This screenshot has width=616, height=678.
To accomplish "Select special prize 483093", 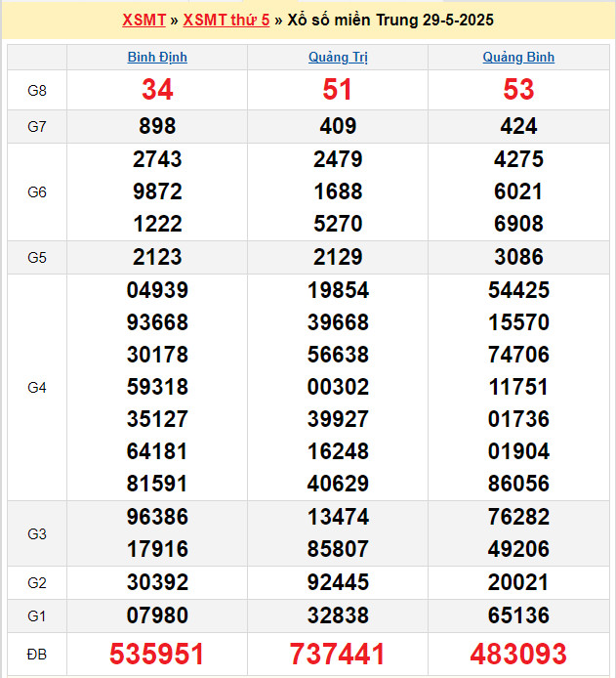I will [x=518, y=654].
